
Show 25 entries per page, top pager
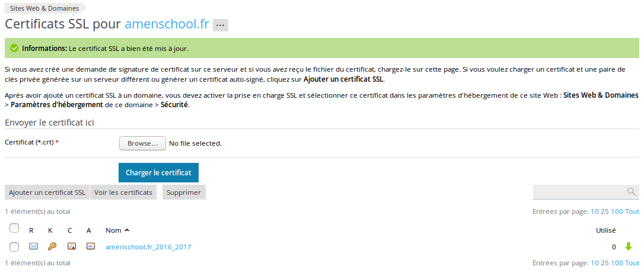pos(605,211)
